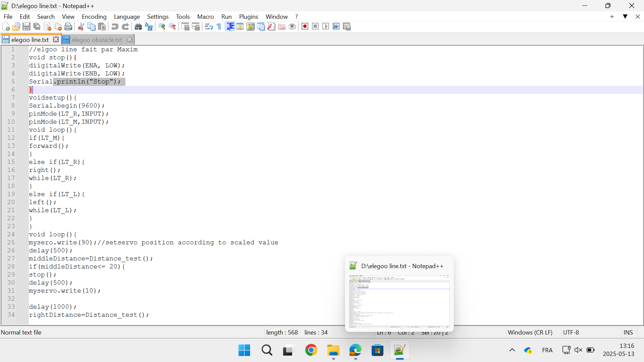The width and height of the screenshot is (644, 362).
Task: Toggle show all characters pilcrow icon
Action: tap(219, 26)
